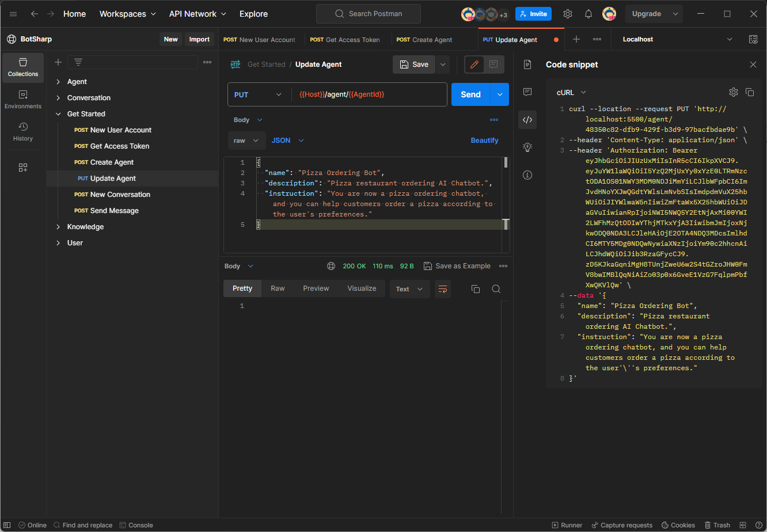Image resolution: width=767 pixels, height=532 pixels.
Task: Select the Preview response tab
Action: click(x=316, y=288)
